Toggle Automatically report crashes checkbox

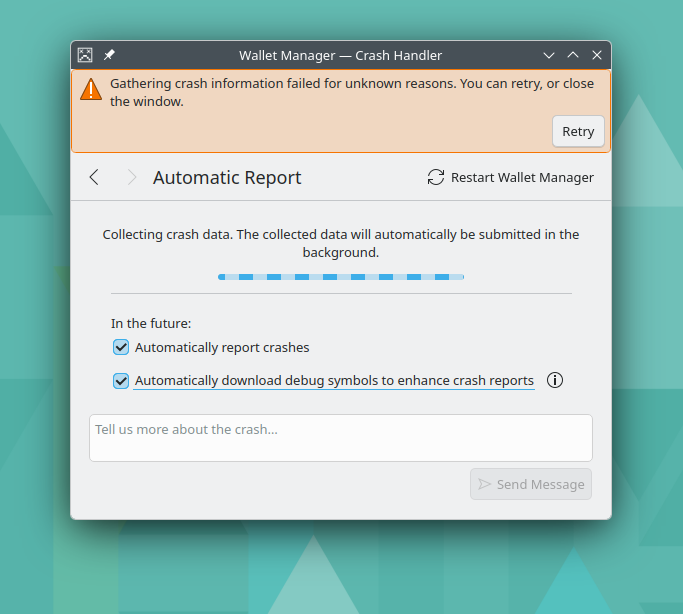(121, 347)
